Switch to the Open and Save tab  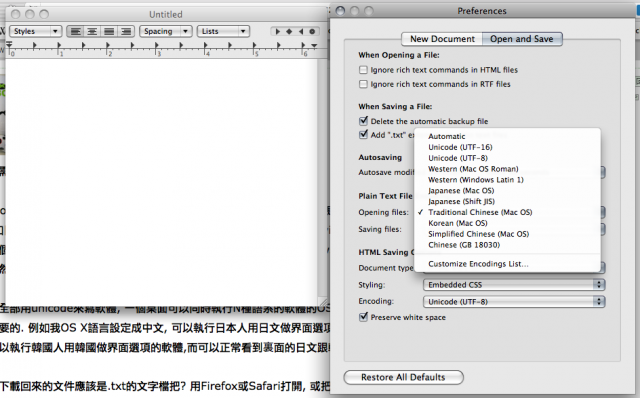pyautogui.click(x=522, y=39)
